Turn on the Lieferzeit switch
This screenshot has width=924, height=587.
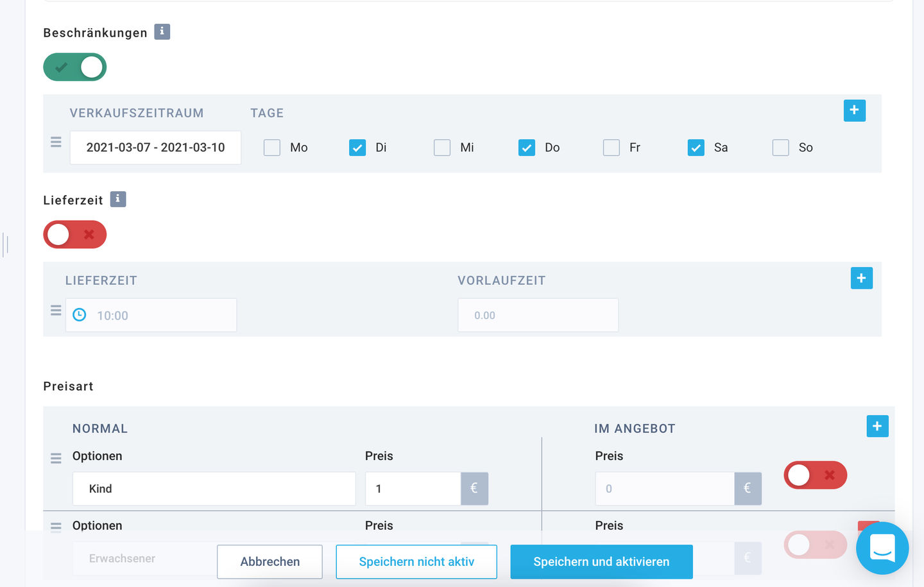pos(75,234)
